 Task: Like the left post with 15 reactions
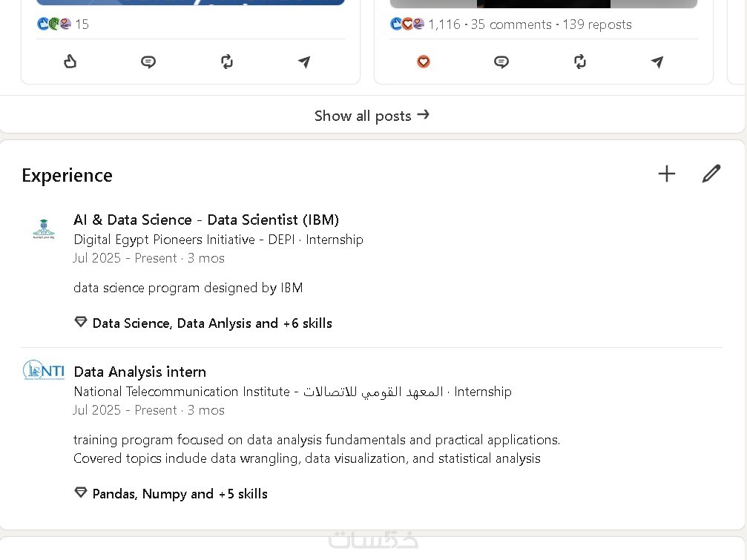pyautogui.click(x=70, y=62)
